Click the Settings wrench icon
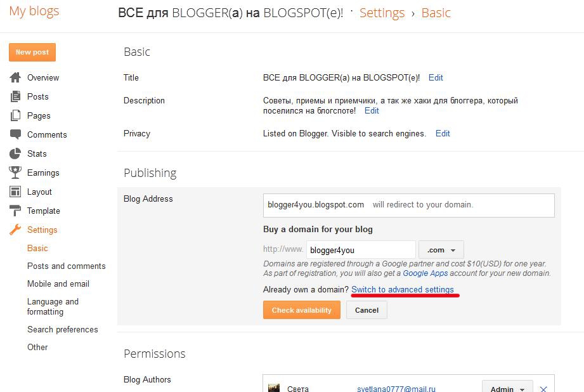This screenshot has height=392, width=584. tap(15, 230)
